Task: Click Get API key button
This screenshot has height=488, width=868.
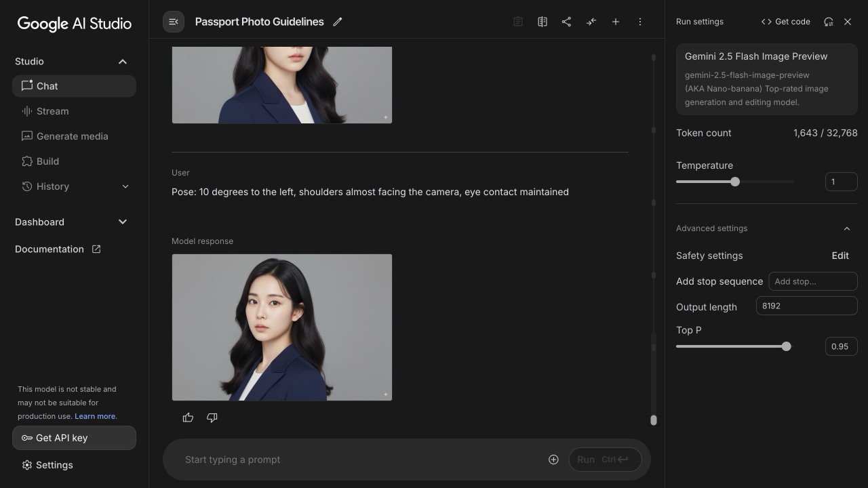Action: 74,438
